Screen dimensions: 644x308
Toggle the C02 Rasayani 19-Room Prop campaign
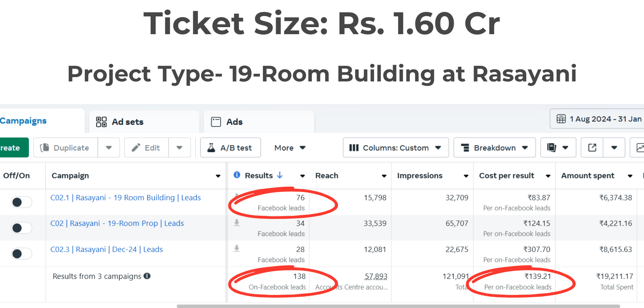21,228
